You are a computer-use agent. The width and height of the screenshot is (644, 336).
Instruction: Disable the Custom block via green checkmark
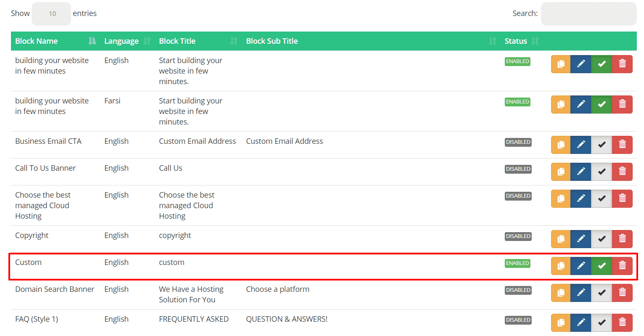coord(602,266)
